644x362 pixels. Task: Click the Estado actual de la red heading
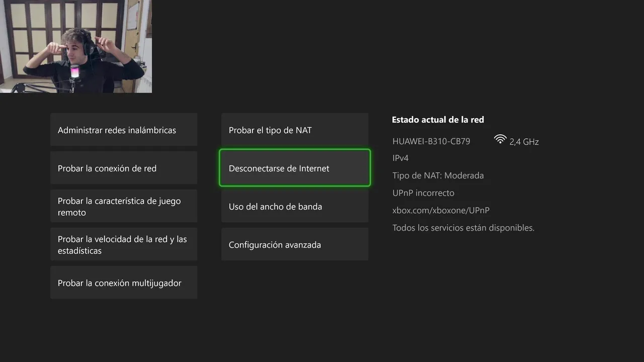(x=438, y=120)
